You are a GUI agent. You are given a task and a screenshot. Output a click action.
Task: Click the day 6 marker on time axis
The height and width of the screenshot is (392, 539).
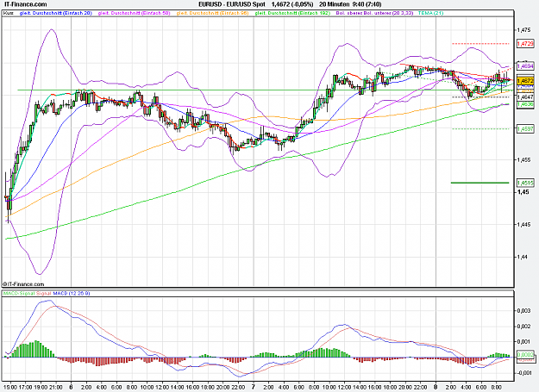coord(72,387)
